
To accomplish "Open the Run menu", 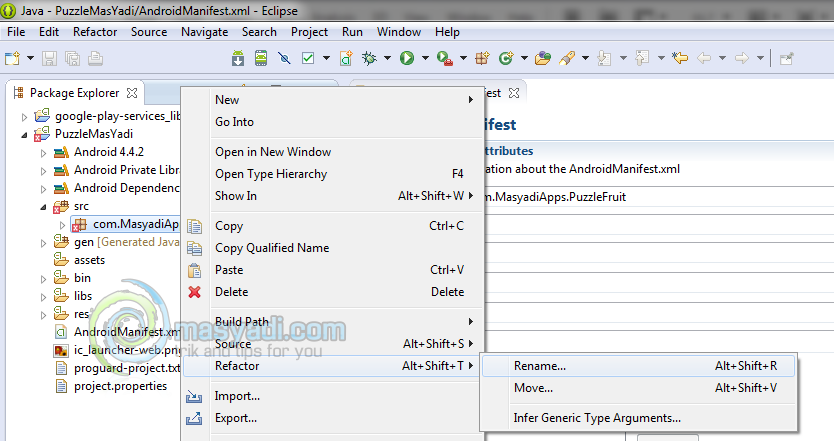I will coord(352,32).
